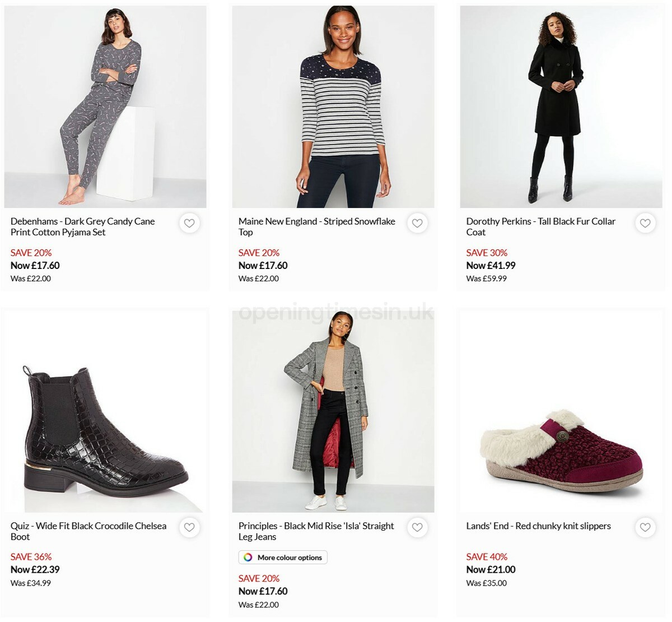Click the black fur collar coat image
The height and width of the screenshot is (622, 672).
tap(560, 104)
